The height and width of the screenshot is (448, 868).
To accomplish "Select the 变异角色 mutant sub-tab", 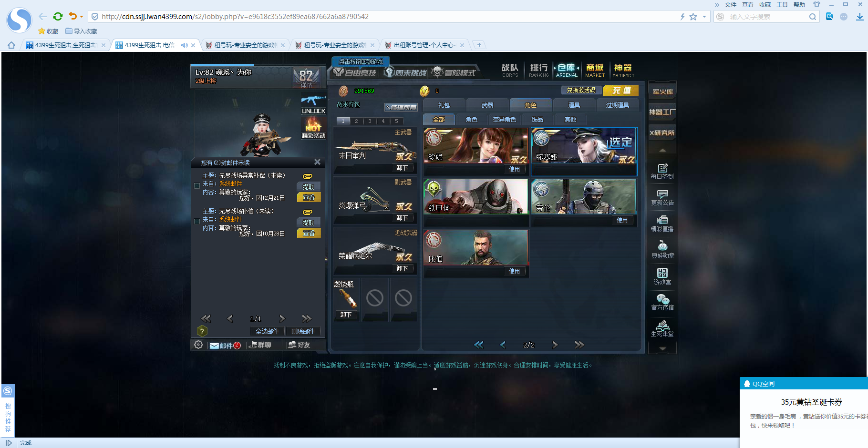I will tap(505, 119).
